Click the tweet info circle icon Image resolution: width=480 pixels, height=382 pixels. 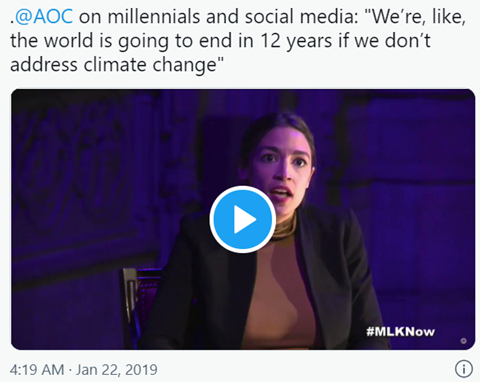[x=463, y=369]
